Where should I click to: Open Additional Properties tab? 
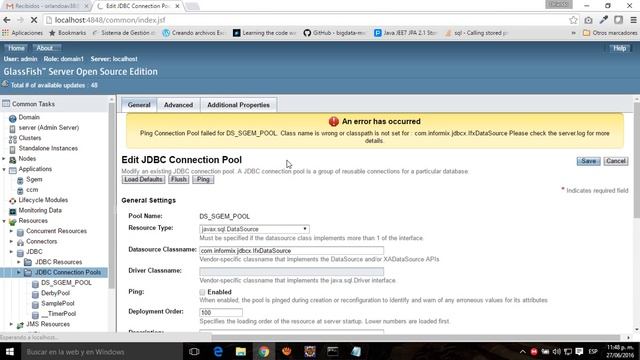point(238,105)
